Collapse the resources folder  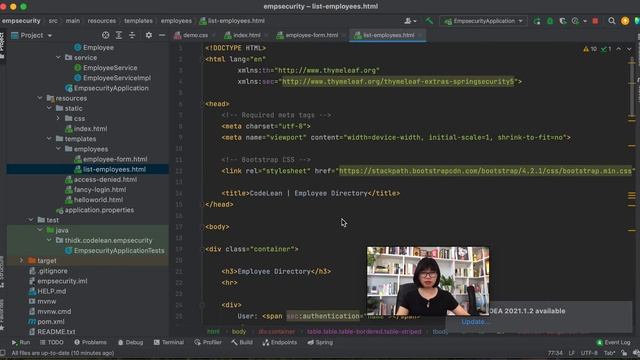(40, 98)
